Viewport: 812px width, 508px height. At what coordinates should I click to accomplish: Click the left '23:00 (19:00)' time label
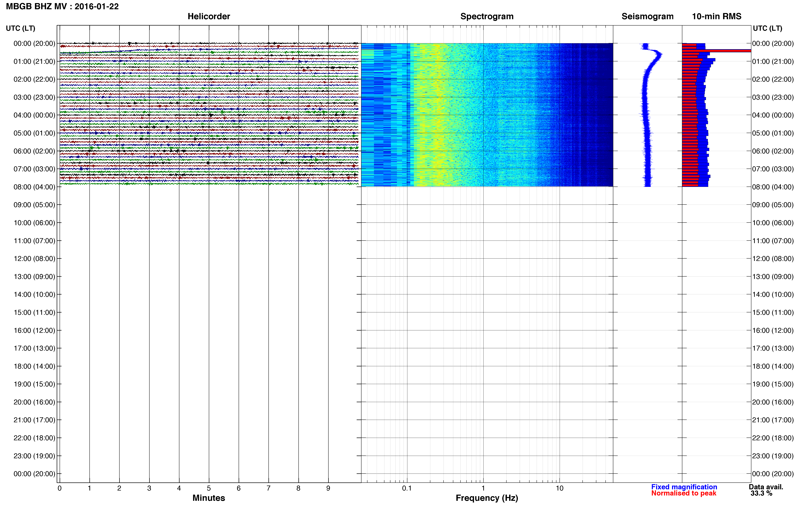pyautogui.click(x=34, y=456)
